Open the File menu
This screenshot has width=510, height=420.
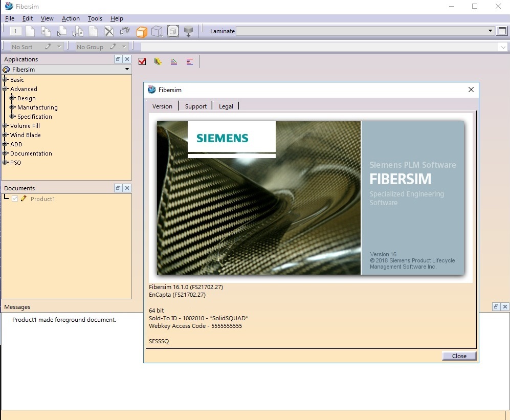[x=10, y=18]
